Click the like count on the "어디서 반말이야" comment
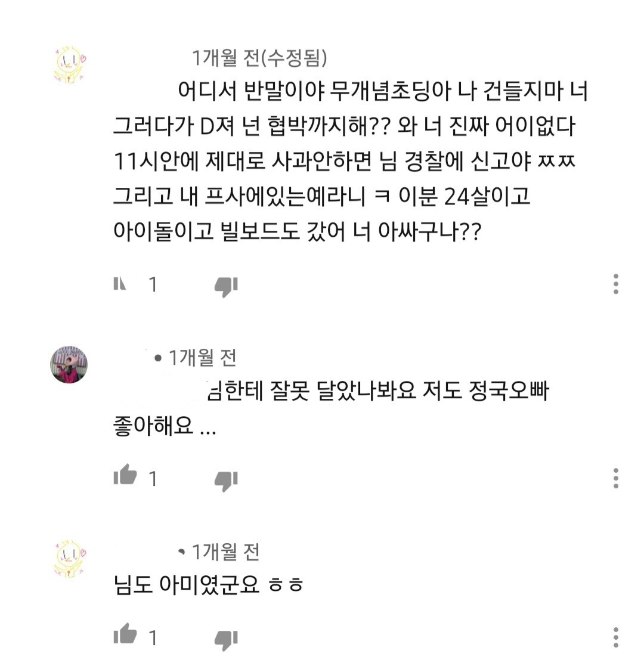Viewport: 644px width, 663px height. tap(153, 285)
